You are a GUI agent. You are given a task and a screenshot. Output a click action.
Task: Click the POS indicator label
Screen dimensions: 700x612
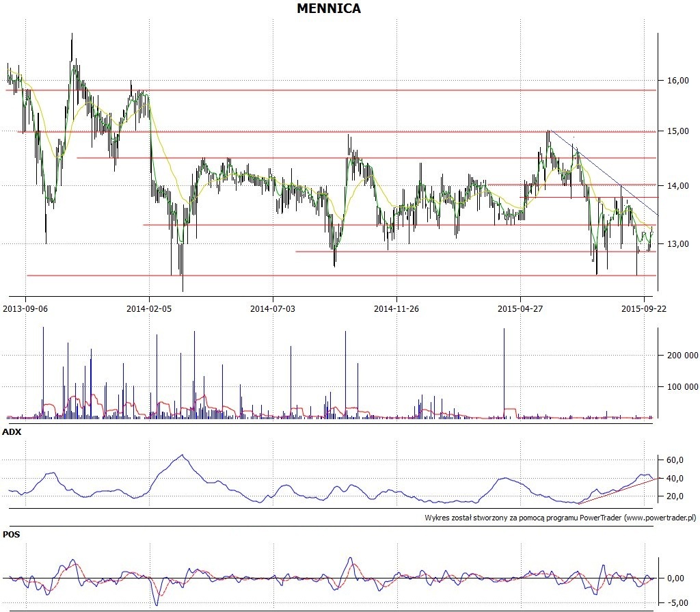click(11, 534)
